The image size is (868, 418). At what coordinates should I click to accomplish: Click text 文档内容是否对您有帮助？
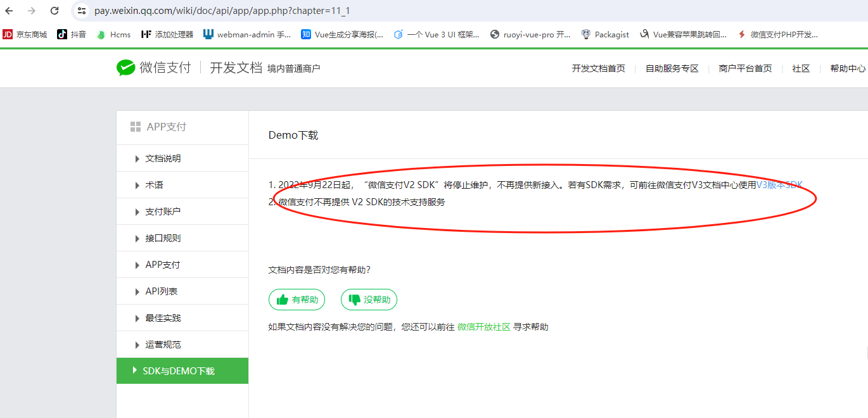tap(319, 270)
